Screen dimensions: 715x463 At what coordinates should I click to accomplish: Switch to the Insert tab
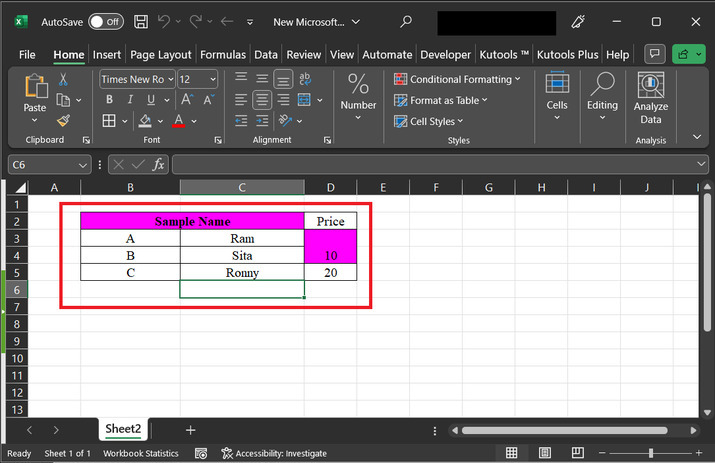point(107,55)
